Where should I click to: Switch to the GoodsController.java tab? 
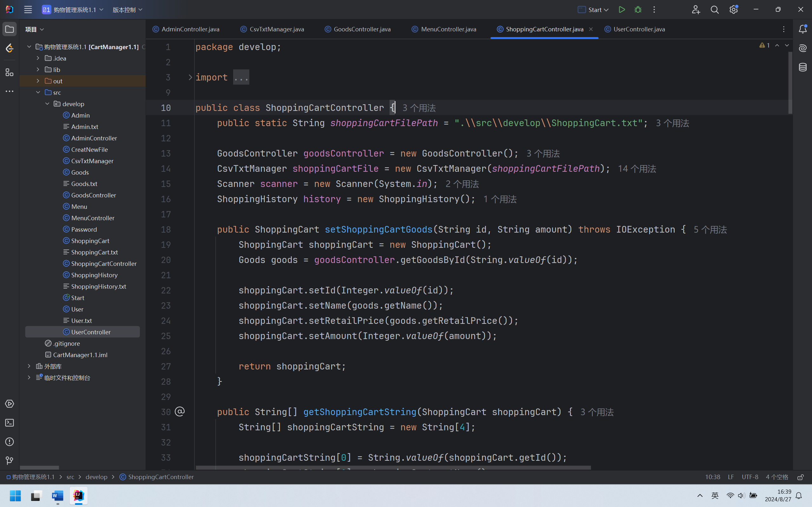click(362, 29)
